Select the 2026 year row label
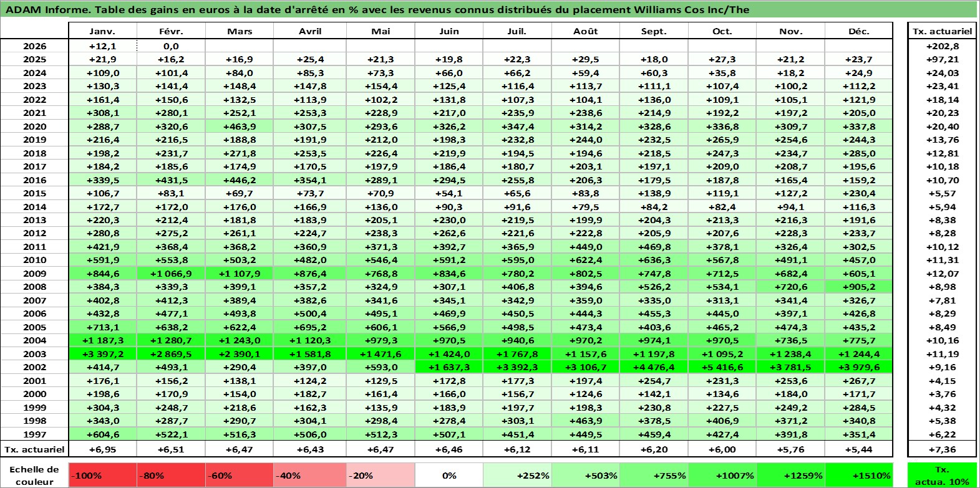This screenshot has width=980, height=488. tap(34, 46)
